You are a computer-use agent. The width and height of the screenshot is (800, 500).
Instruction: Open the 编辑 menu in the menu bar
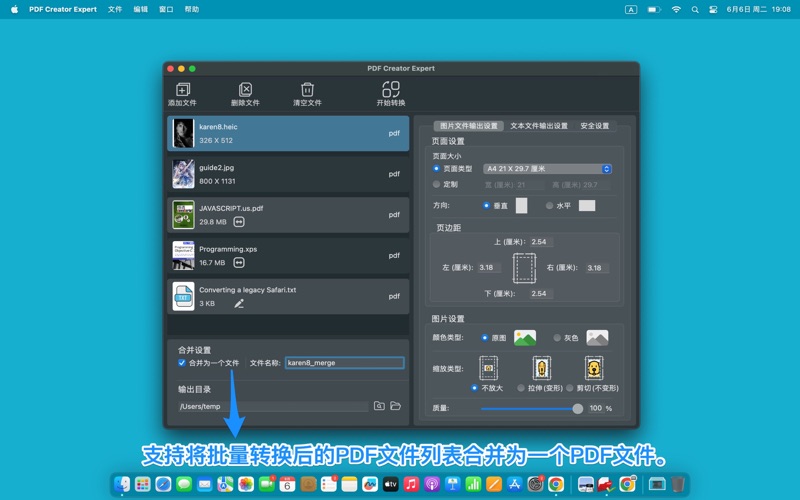tap(140, 9)
